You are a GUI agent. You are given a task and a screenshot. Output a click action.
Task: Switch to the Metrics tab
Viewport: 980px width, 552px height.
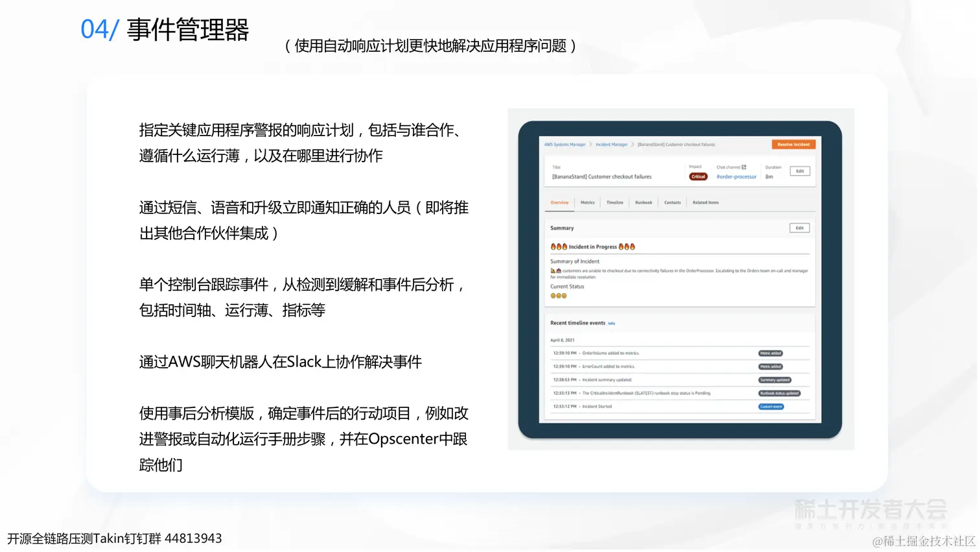click(587, 202)
